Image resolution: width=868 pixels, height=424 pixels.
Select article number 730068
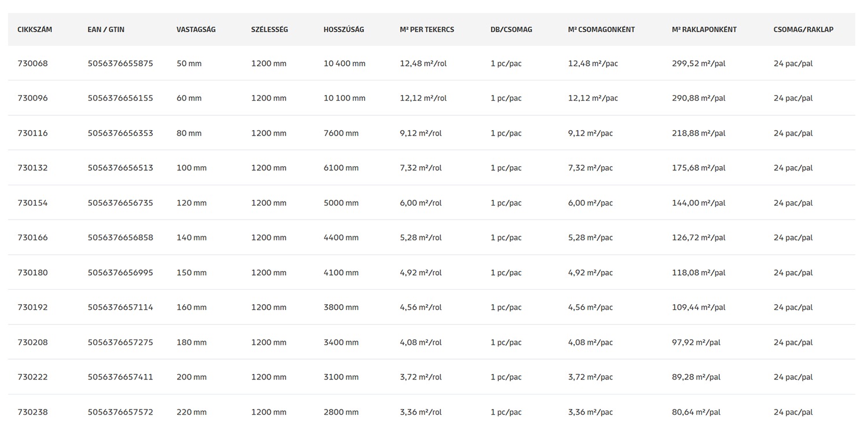point(33,64)
